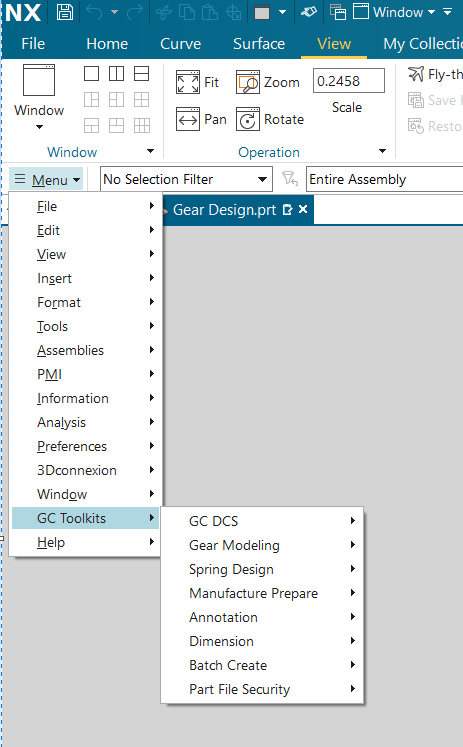
Task: Open the Assemblies submenu
Action: [x=86, y=350]
